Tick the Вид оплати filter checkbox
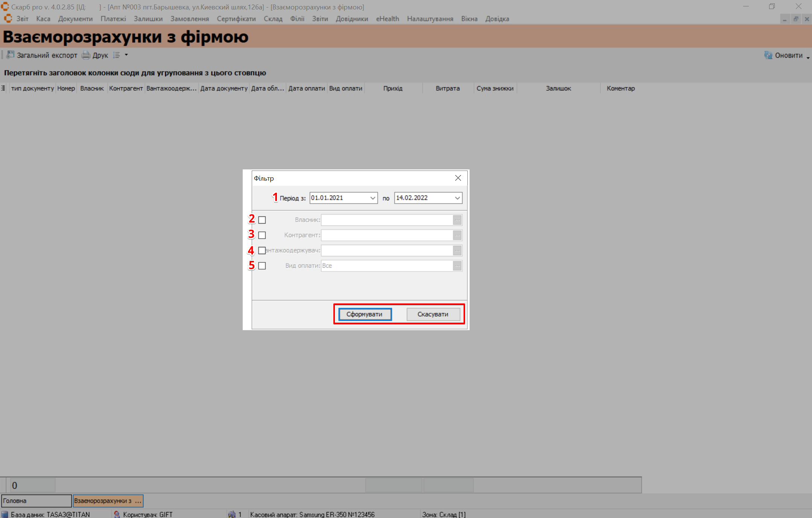This screenshot has height=518, width=812. (262, 266)
